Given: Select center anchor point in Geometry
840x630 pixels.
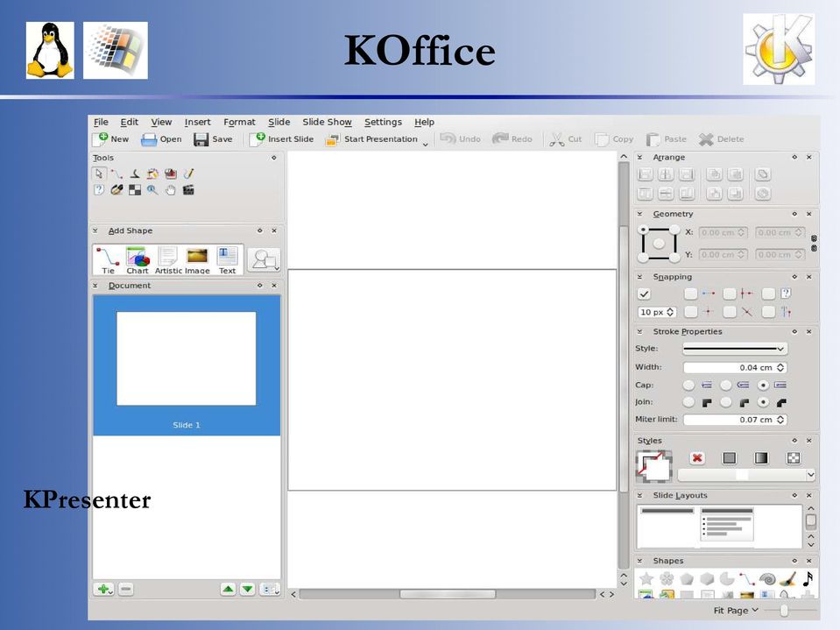Looking at the screenshot, I should click(x=659, y=244).
